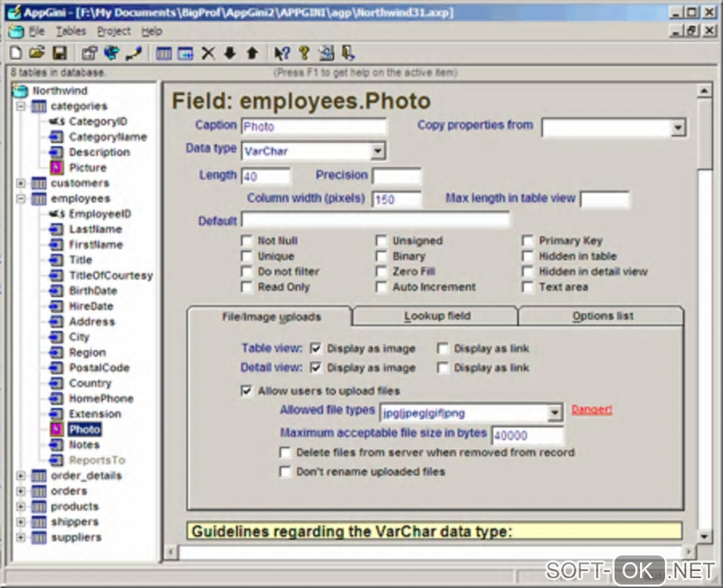Toggle the Text area checkbox
Screen dimensions: 723x588
point(527,287)
